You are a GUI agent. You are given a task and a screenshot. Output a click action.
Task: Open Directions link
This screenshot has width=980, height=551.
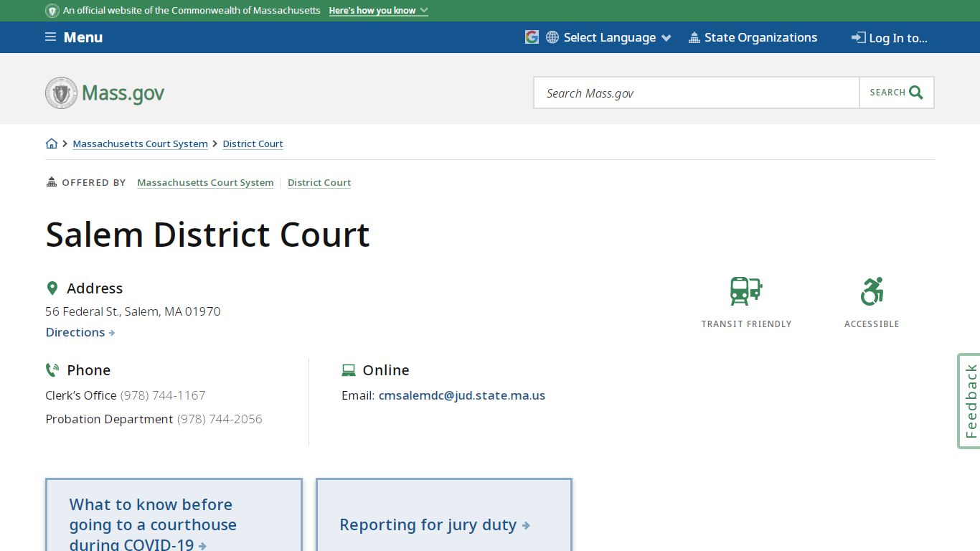pyautogui.click(x=80, y=332)
